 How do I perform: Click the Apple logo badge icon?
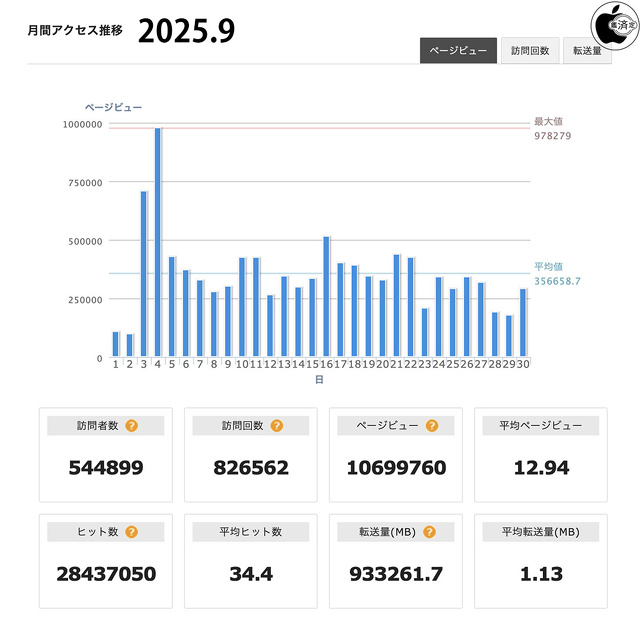coord(613,22)
